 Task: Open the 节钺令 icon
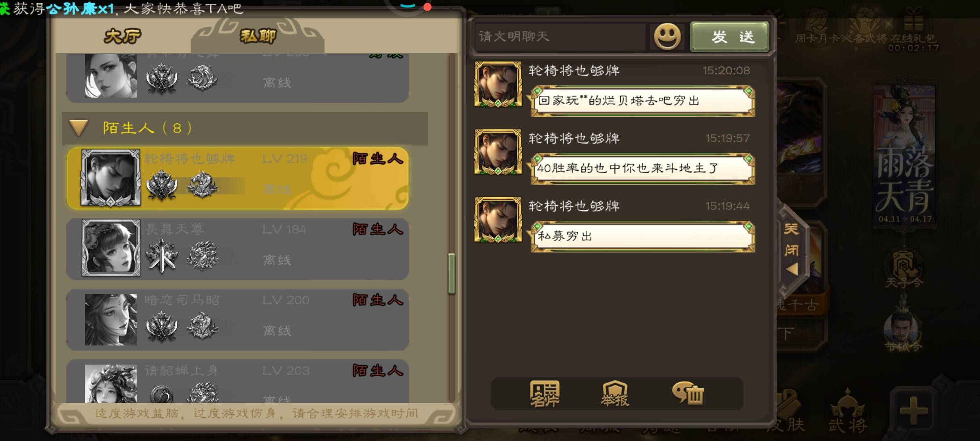pos(903,329)
